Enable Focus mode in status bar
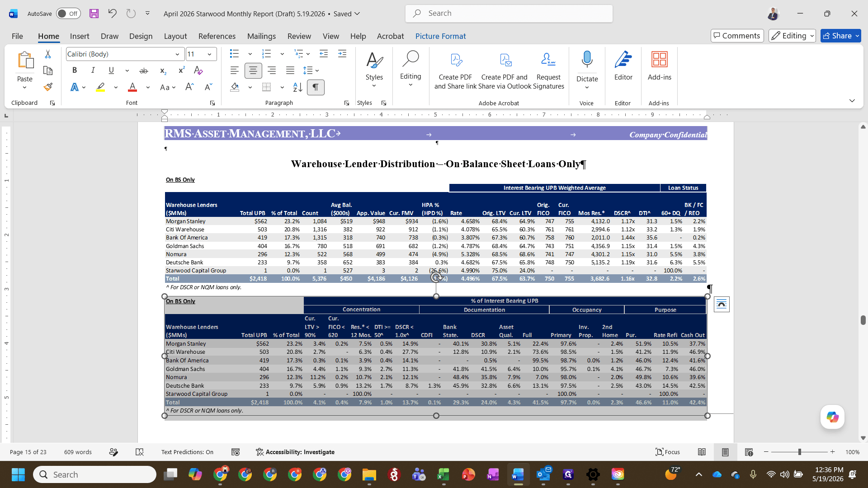The width and height of the screenshot is (868, 488). pyautogui.click(x=668, y=452)
